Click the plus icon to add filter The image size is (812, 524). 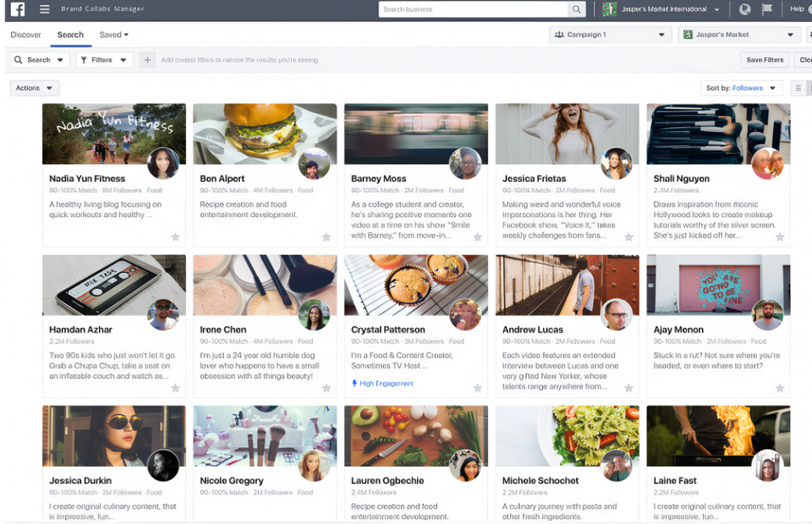tap(147, 60)
